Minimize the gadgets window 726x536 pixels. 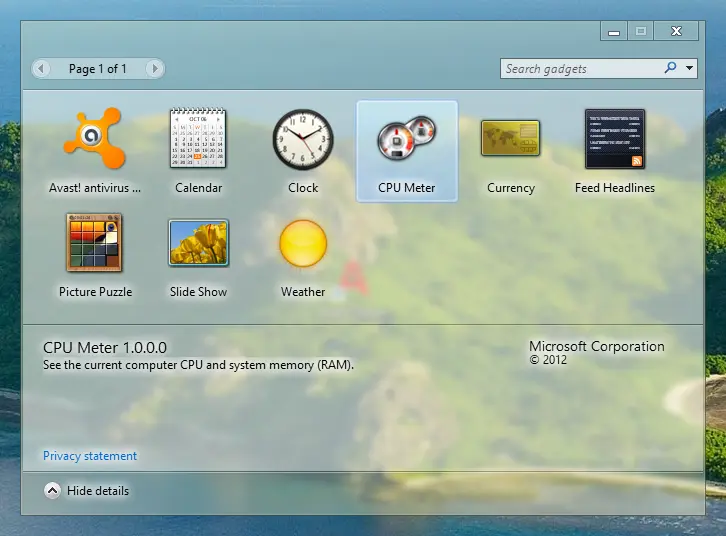point(614,31)
